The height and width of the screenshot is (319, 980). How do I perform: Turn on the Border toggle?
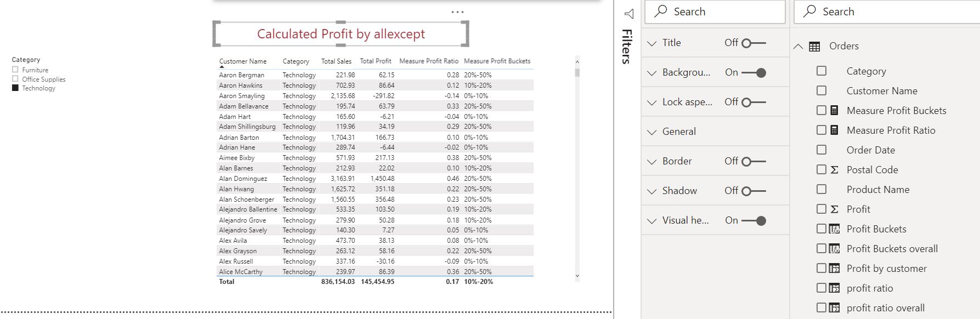click(754, 161)
